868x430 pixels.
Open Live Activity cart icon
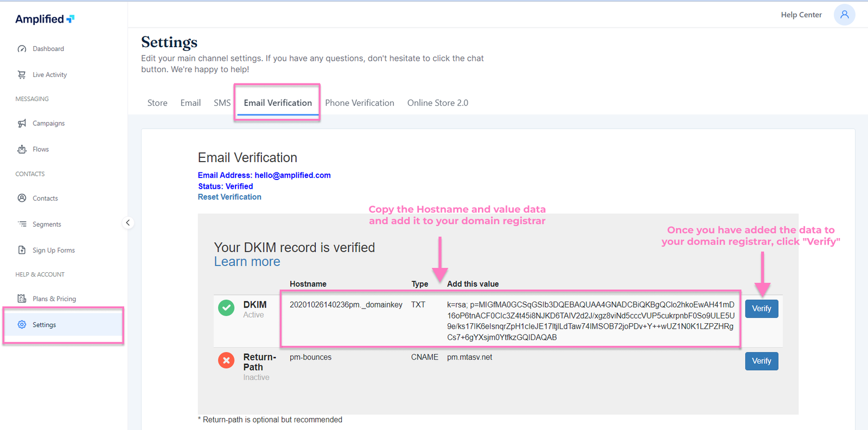tap(22, 75)
